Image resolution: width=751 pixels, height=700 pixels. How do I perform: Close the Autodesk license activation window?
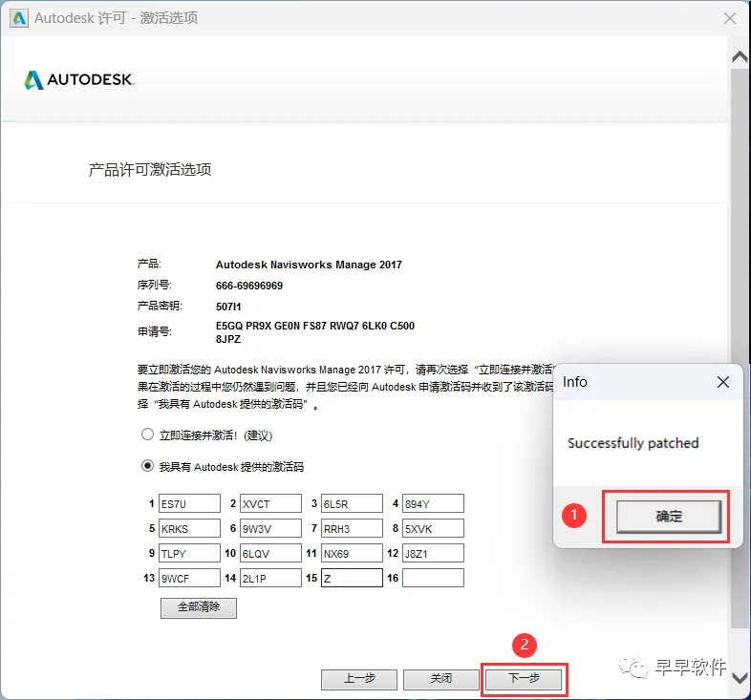pos(730,18)
